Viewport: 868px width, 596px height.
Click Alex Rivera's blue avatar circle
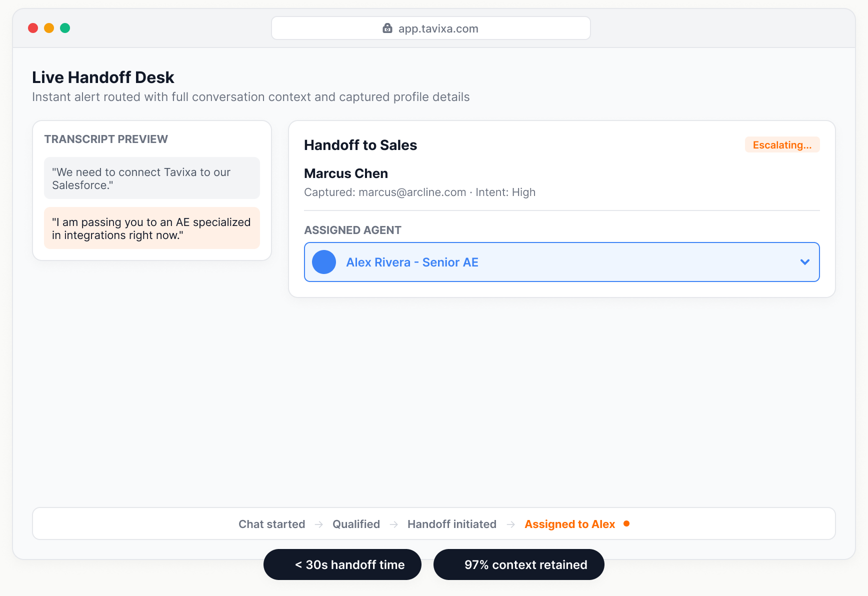(324, 262)
